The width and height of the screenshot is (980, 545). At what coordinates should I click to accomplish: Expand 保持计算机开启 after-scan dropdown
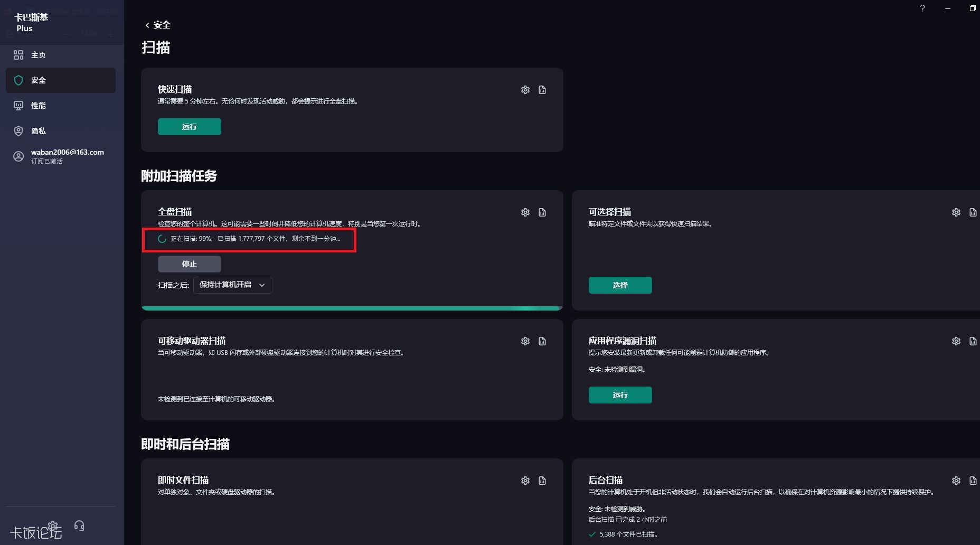[233, 285]
